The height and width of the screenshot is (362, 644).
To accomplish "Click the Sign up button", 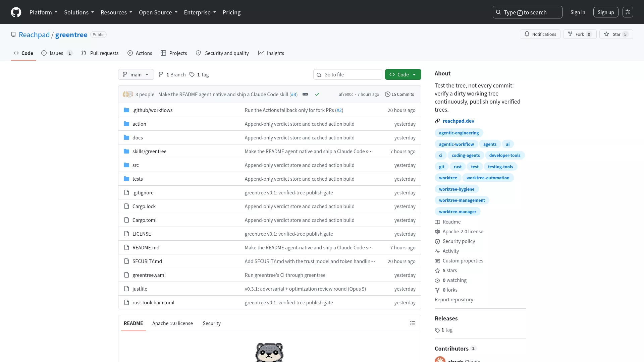I will click(606, 12).
